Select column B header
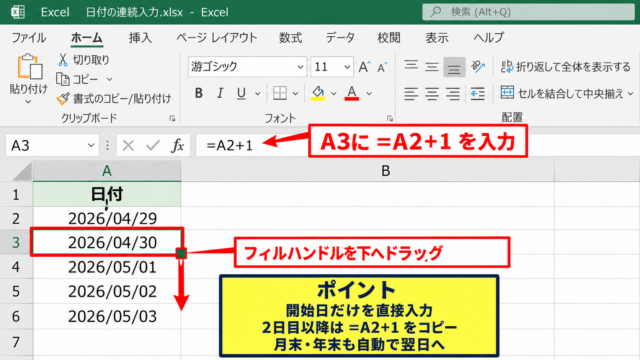 coord(368,171)
